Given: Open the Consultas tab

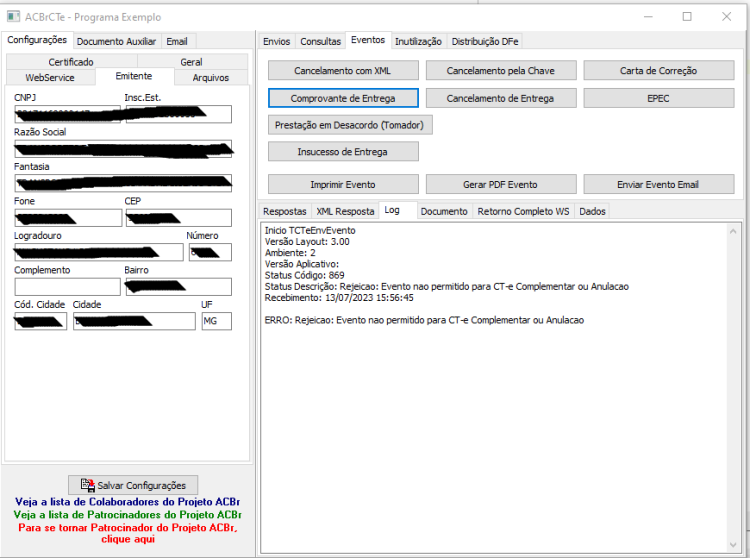Looking at the screenshot, I should (x=320, y=42).
